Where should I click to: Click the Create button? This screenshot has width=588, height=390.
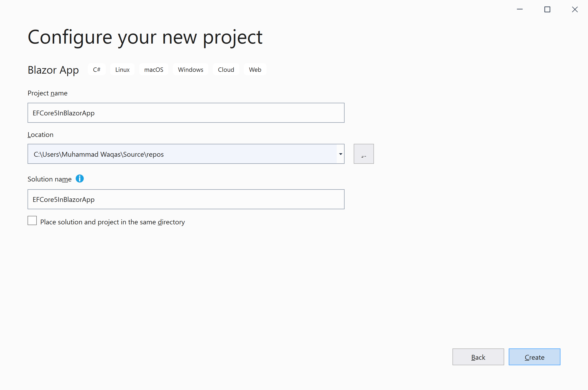[534, 357]
